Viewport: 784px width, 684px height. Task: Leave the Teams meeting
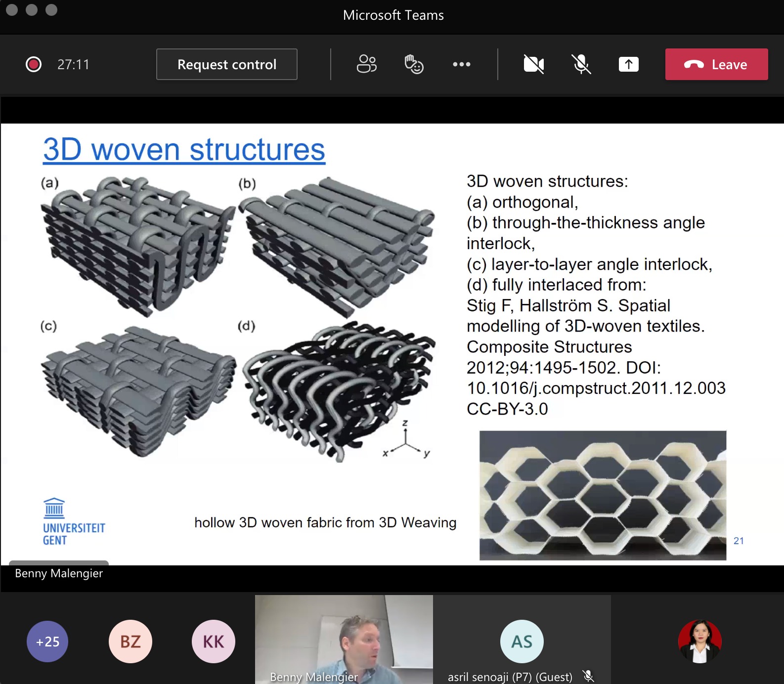pyautogui.click(x=716, y=64)
